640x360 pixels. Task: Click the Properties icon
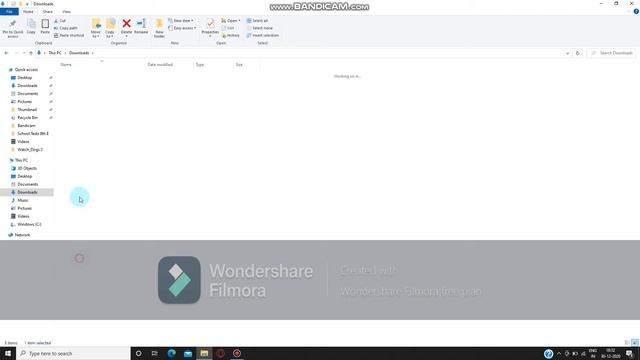(x=210, y=24)
